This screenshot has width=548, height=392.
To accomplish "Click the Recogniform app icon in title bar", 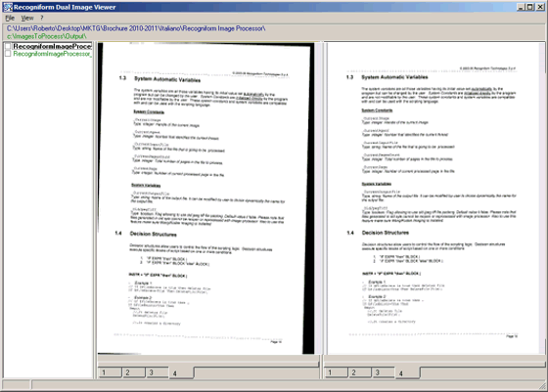I will [8, 7].
